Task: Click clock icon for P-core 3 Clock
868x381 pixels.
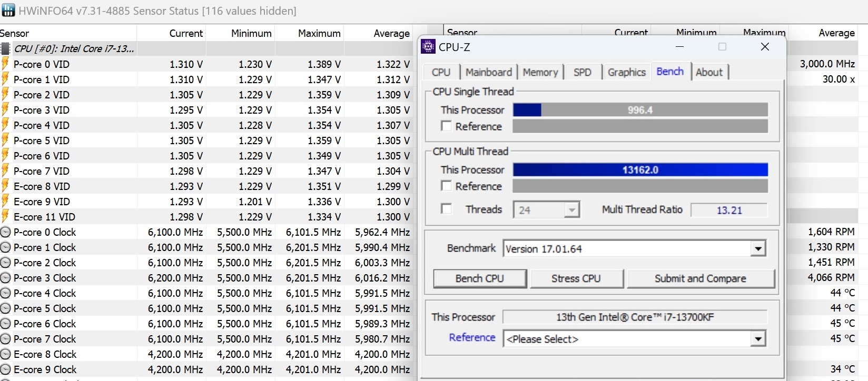Action: click(5, 278)
